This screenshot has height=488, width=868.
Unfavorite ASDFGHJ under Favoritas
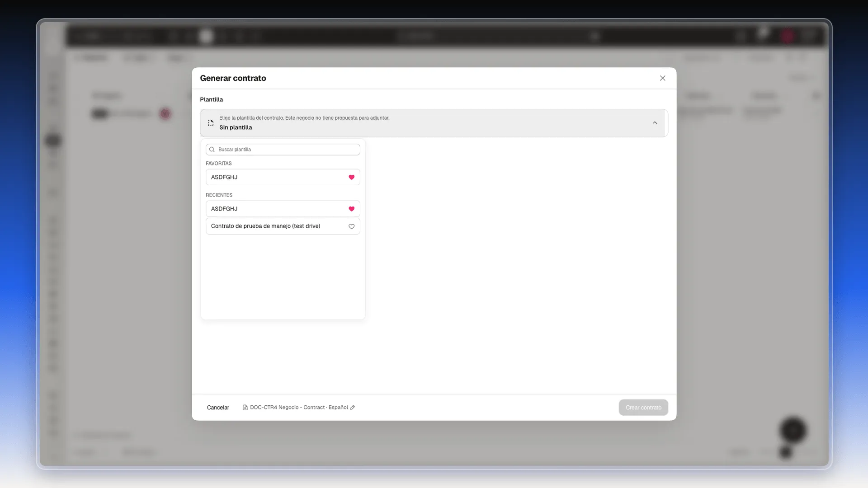[351, 177]
